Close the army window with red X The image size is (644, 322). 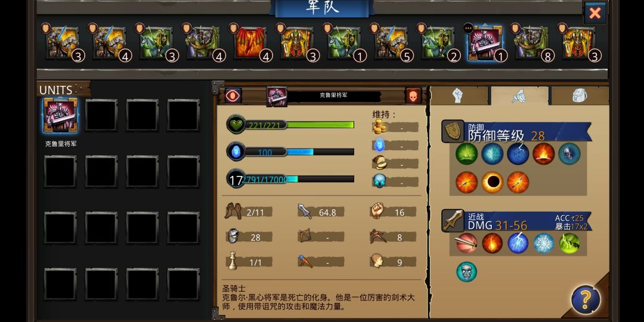(595, 13)
